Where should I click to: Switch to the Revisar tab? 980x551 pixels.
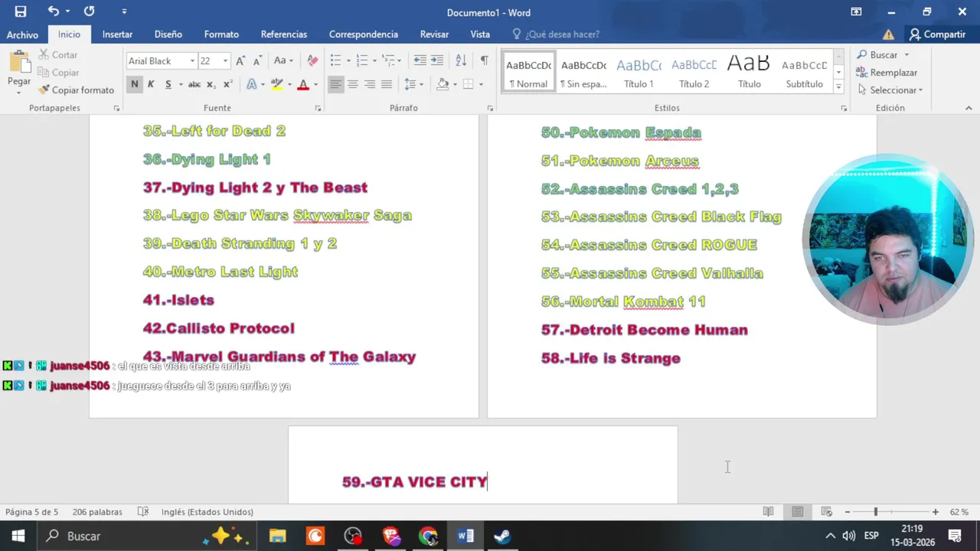coord(434,34)
